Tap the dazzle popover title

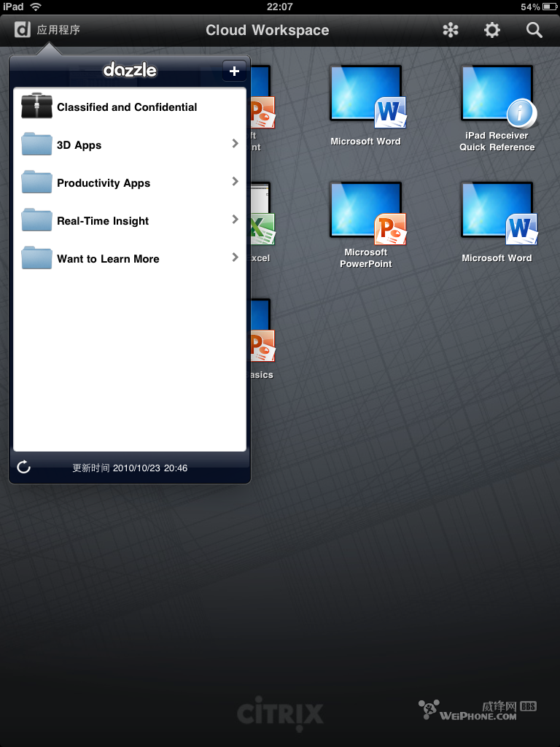pyautogui.click(x=130, y=70)
